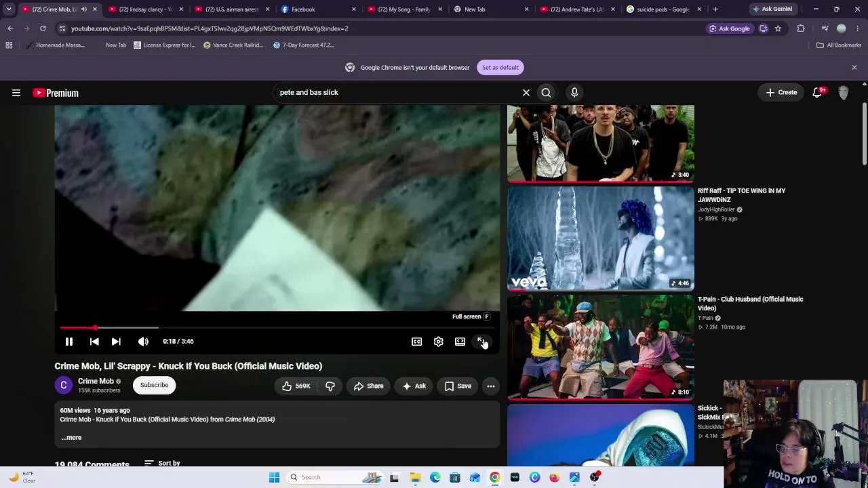Viewport: 868px width, 488px height.
Task: Switch to the lindsay clancy tab
Action: pos(144,9)
